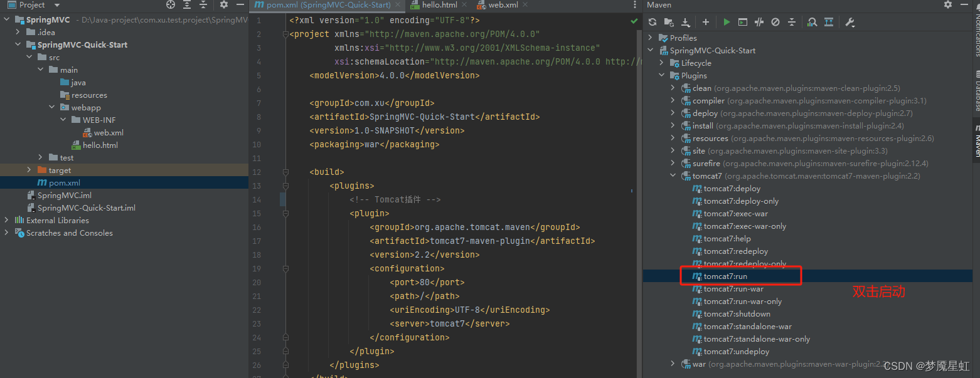Collapse all in Maven toolbar
The image size is (980, 378).
tap(792, 22)
